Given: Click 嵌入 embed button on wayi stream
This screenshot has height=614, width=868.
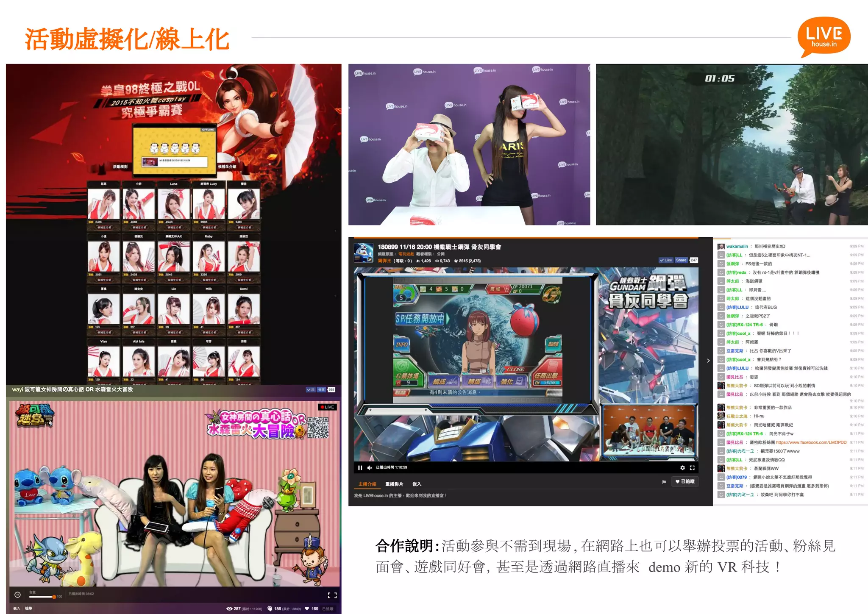Looking at the screenshot, I should (17, 608).
